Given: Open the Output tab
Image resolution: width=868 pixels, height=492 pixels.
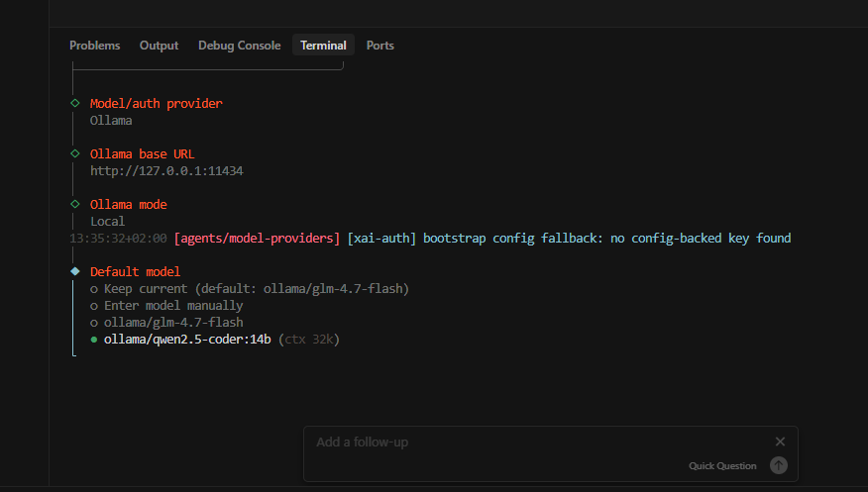Looking at the screenshot, I should [159, 46].
